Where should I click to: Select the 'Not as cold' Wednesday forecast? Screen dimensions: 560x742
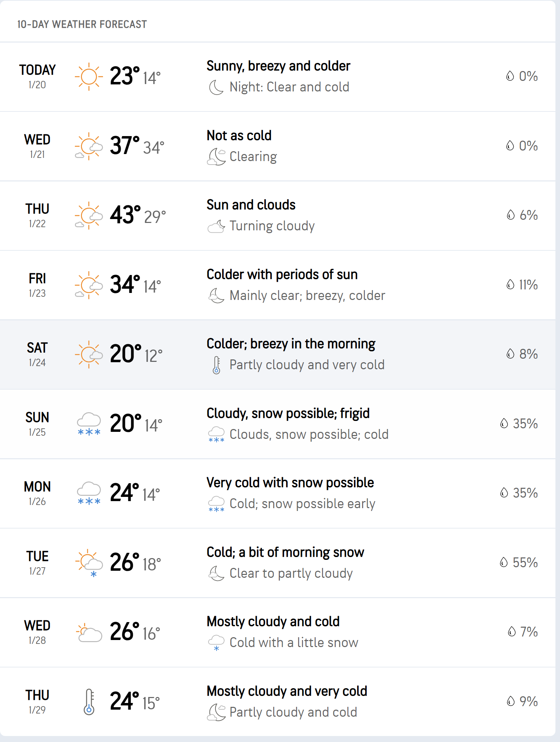click(x=239, y=135)
